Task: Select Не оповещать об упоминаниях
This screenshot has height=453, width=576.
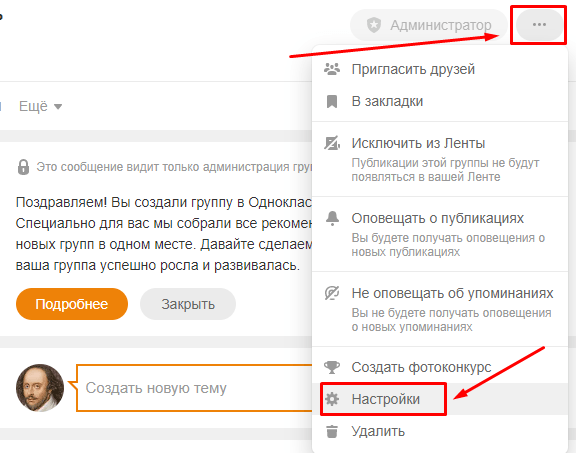Action: pos(440,309)
